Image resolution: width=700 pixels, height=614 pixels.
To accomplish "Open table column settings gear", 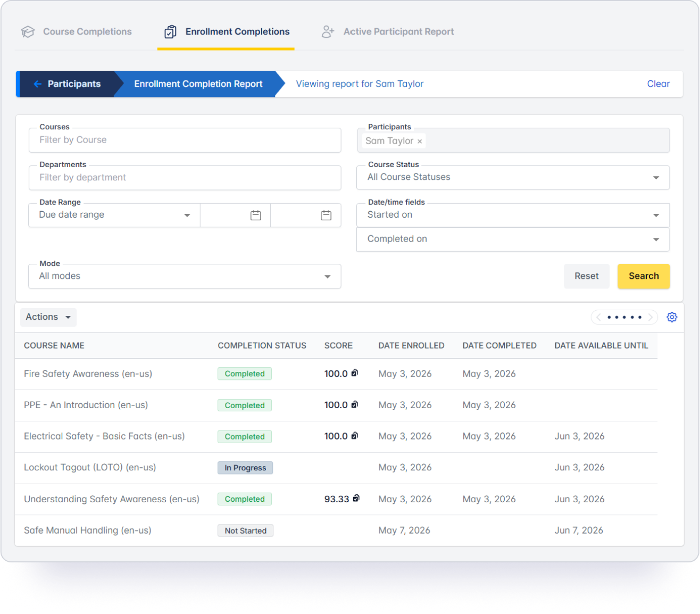I will click(672, 317).
